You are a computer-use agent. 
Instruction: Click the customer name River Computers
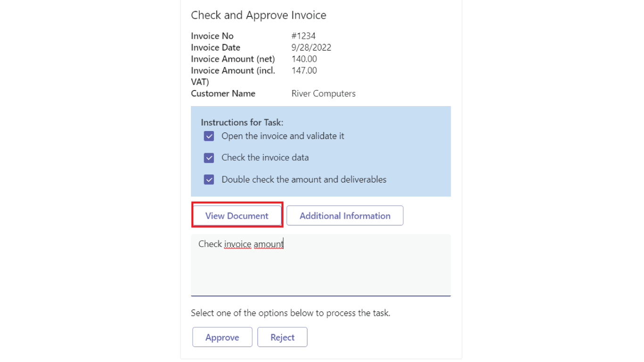click(323, 93)
